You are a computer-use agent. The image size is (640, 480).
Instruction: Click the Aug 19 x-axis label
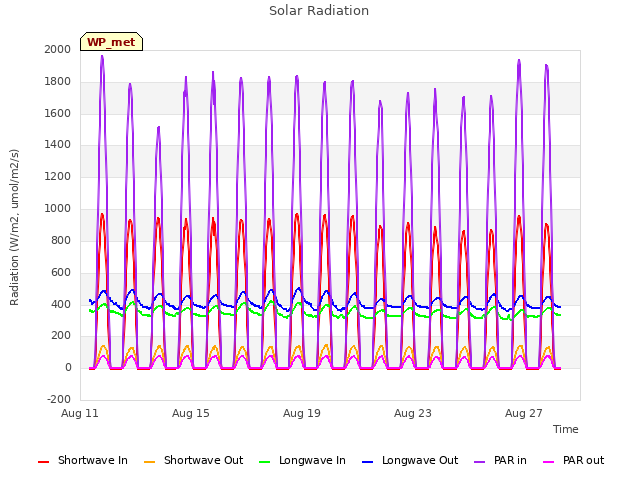(x=302, y=413)
